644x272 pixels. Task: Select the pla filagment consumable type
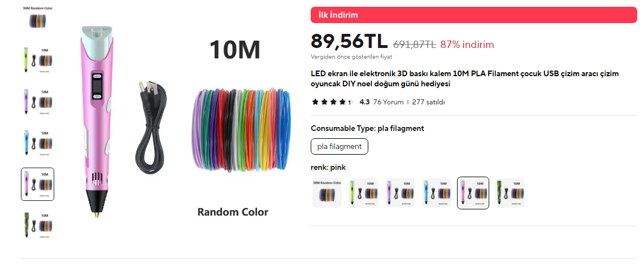(340, 147)
